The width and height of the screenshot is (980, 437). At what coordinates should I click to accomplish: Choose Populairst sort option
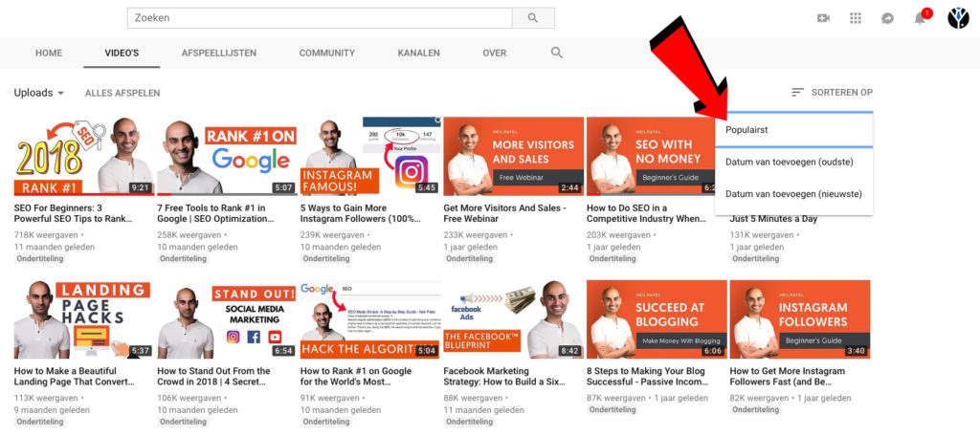tap(793, 130)
